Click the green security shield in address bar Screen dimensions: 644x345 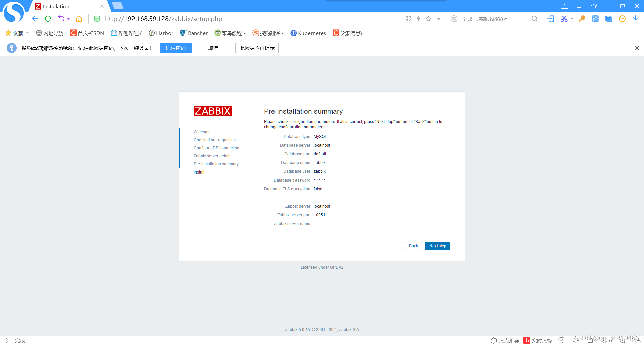(97, 19)
